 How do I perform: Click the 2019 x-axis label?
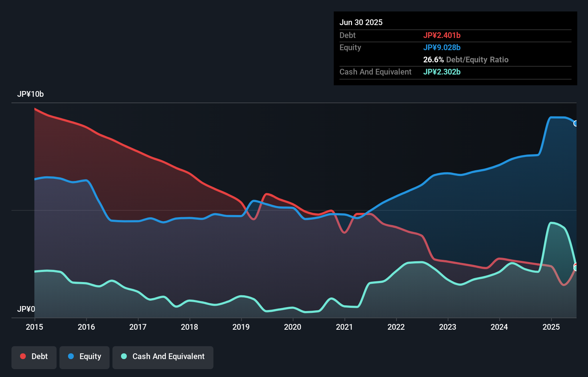click(x=241, y=327)
